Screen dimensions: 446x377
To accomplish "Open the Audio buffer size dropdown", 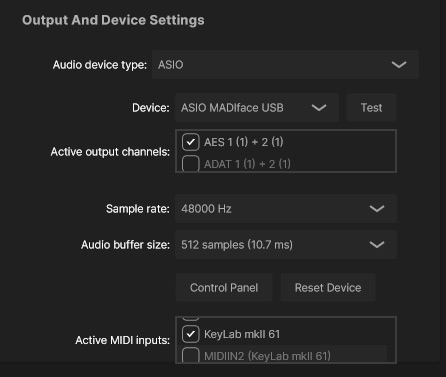I will tap(286, 245).
